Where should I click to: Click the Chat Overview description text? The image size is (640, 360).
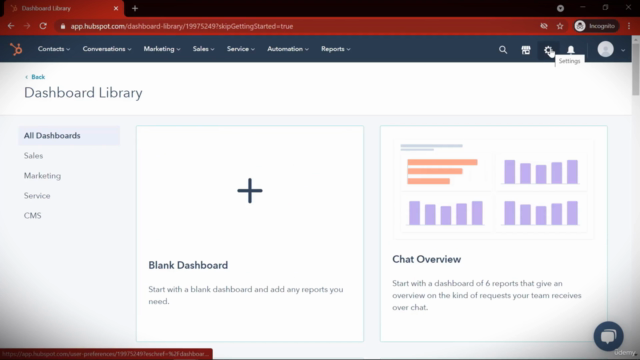coord(487,295)
